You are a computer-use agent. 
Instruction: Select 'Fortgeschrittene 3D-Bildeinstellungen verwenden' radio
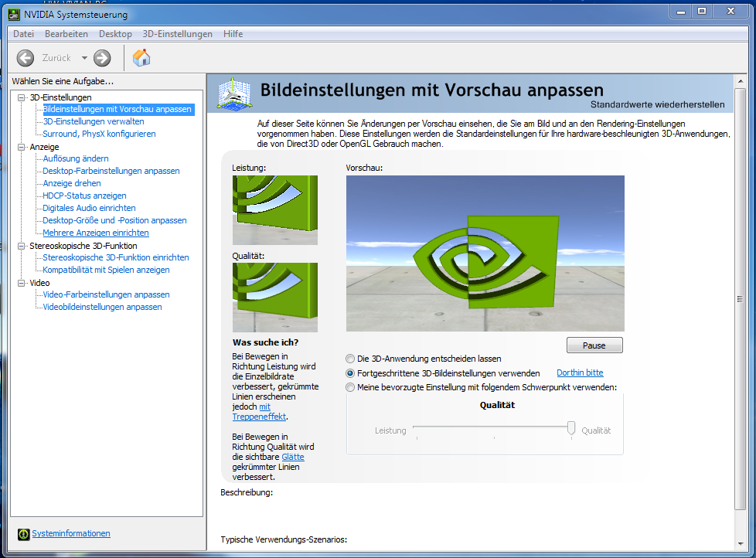(350, 373)
